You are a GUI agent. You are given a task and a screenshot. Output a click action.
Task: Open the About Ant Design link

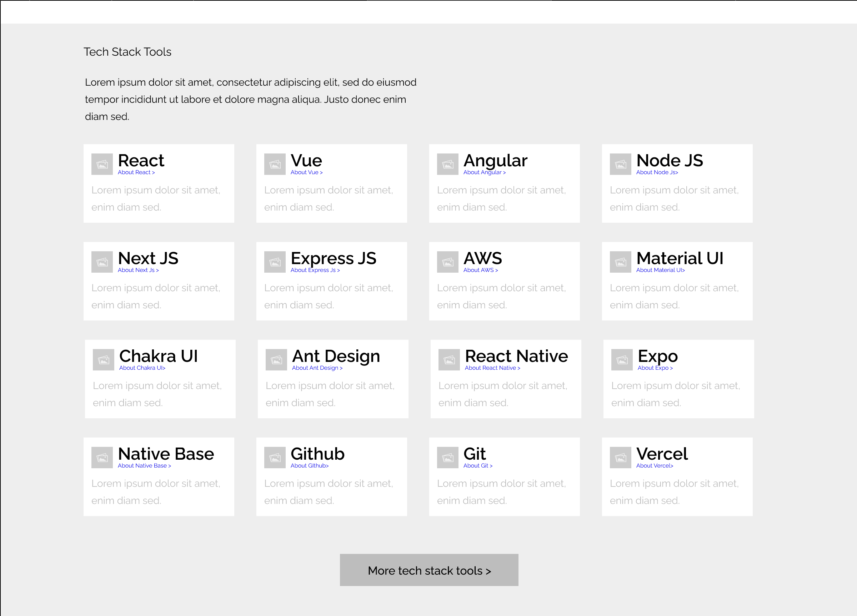pyautogui.click(x=317, y=368)
